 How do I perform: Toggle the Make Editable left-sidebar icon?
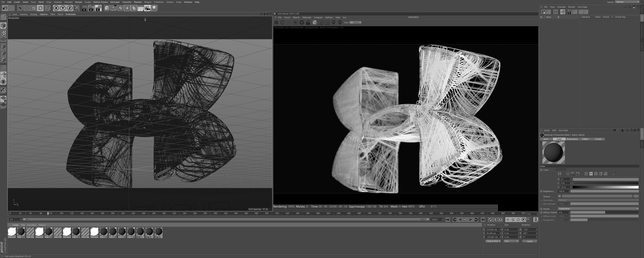click(x=3, y=17)
